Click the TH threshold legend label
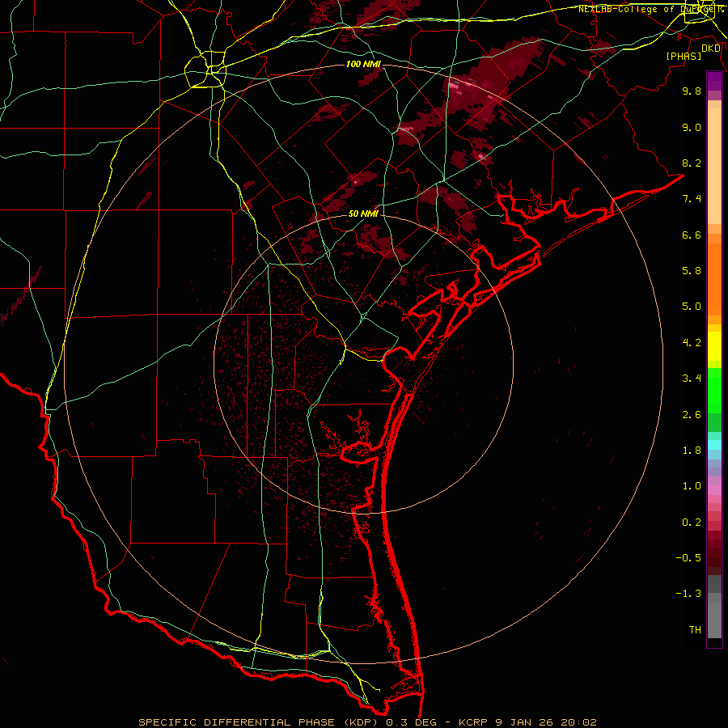728x728 pixels. tap(695, 630)
